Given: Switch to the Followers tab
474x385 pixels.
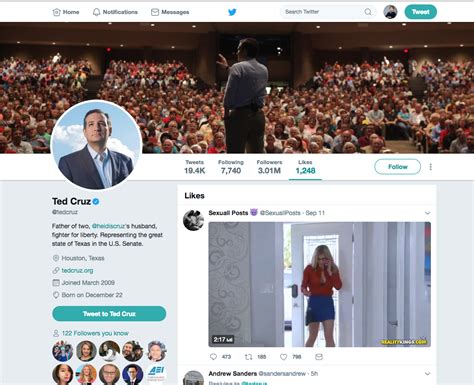Looking at the screenshot, I should point(269,167).
